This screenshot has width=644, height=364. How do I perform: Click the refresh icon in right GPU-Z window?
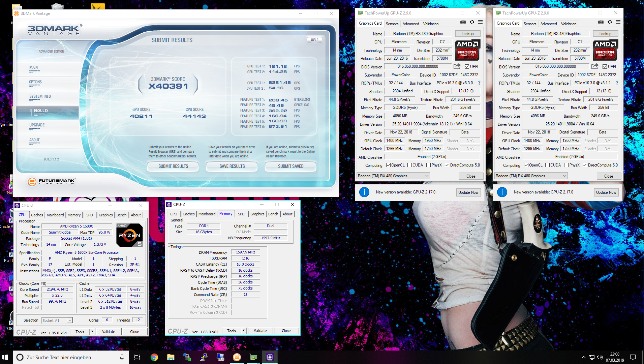click(x=610, y=22)
